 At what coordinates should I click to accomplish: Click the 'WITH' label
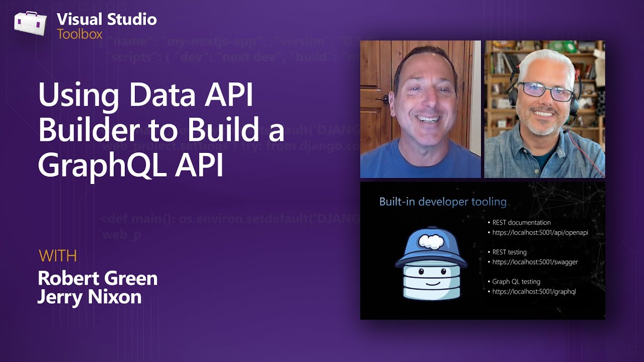pyautogui.click(x=58, y=256)
